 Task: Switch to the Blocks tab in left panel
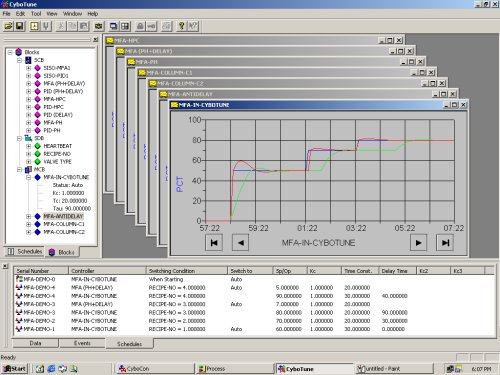(62, 252)
